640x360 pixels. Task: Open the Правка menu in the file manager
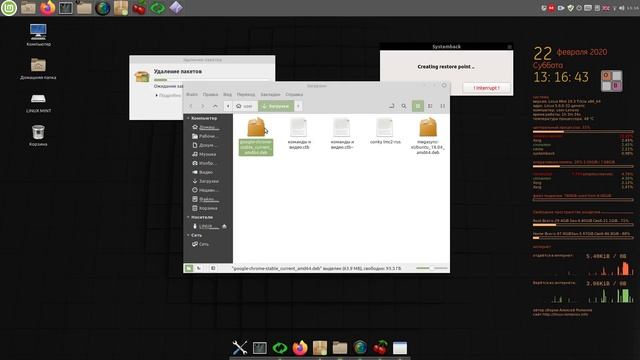(x=210, y=94)
